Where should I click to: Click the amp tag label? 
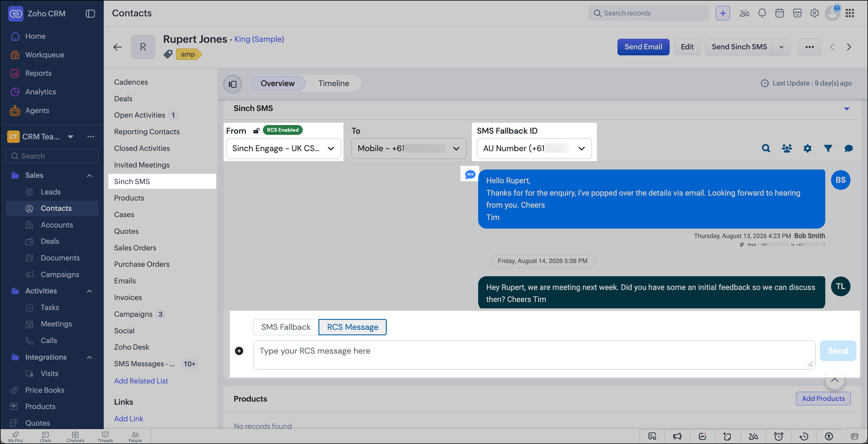click(189, 54)
